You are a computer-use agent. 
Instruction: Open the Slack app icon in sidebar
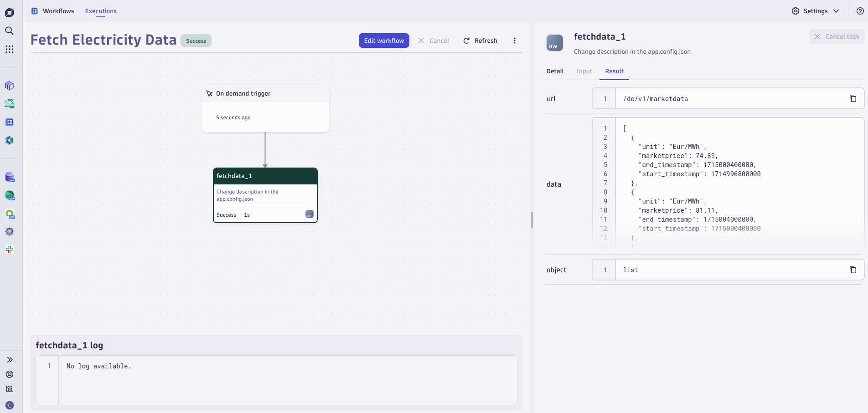coord(9,250)
